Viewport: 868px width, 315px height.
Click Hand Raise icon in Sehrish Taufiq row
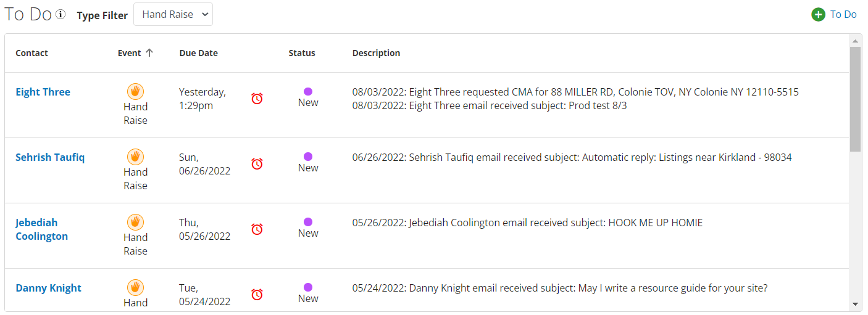point(135,157)
